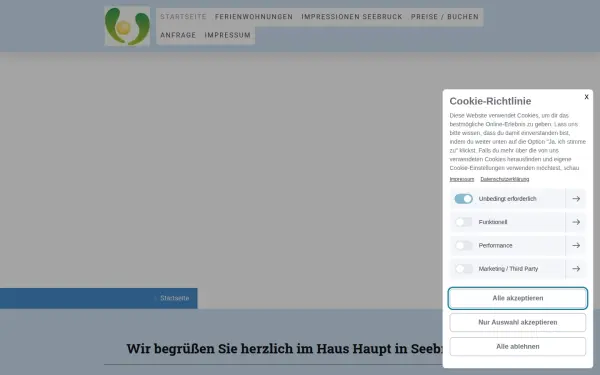Enable the Funktionell cookies toggle

pos(463,222)
